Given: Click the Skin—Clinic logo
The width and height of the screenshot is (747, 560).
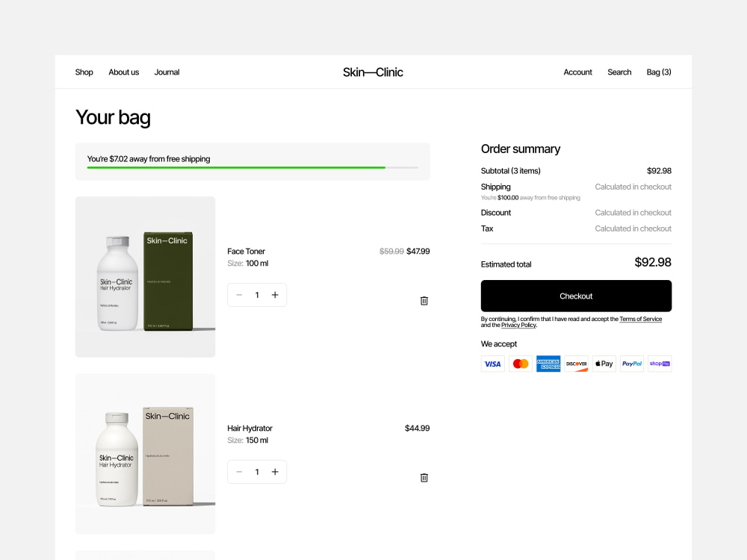Looking at the screenshot, I should tap(373, 72).
